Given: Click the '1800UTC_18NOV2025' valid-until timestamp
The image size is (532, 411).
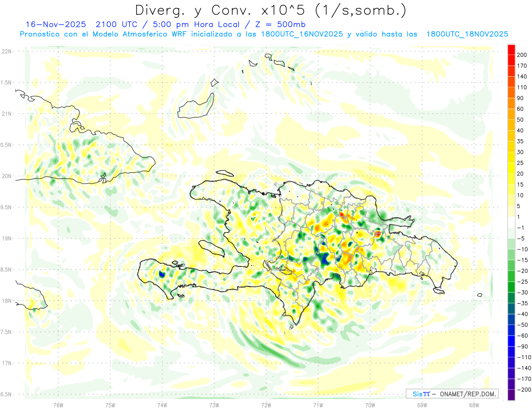Looking at the screenshot, I should point(467,34).
